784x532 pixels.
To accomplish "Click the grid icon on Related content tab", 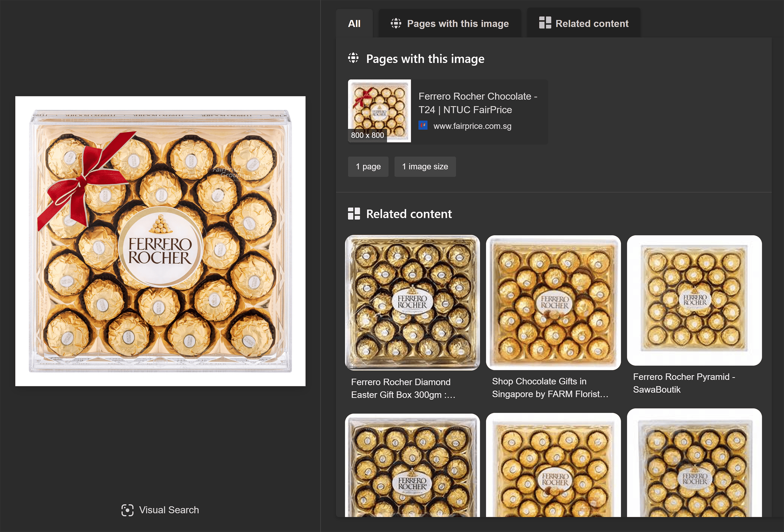I will pyautogui.click(x=544, y=23).
